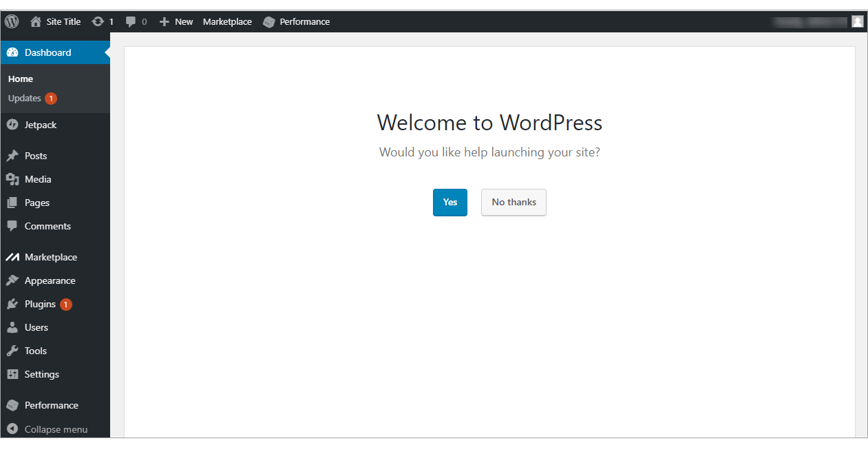Screen dimensions: 868x463
Task: Click the Jetpack icon in sidebar
Action: pyautogui.click(x=12, y=125)
